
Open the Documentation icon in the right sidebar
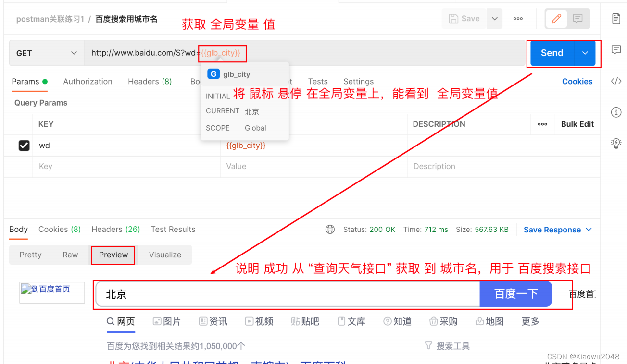[x=616, y=19]
